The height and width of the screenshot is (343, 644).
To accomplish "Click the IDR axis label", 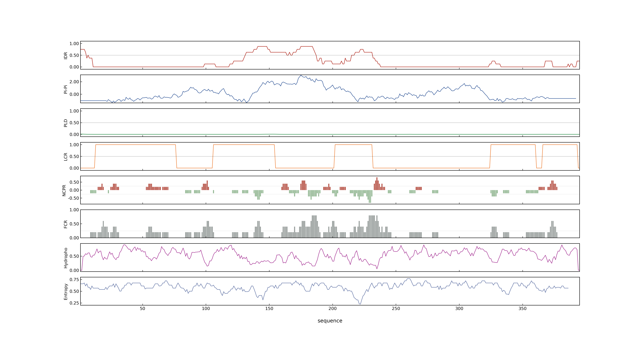I will (66, 55).
